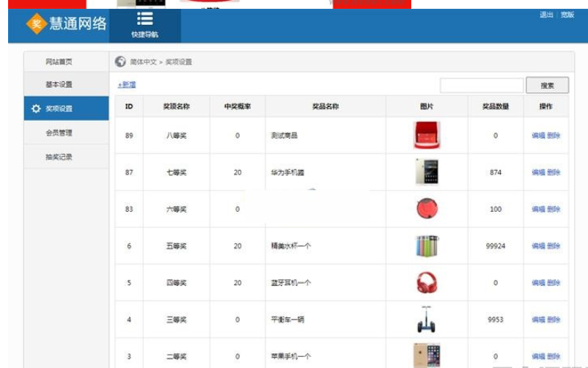Delete the 六等奖 row
This screenshot has width=588, height=368.
tap(554, 209)
